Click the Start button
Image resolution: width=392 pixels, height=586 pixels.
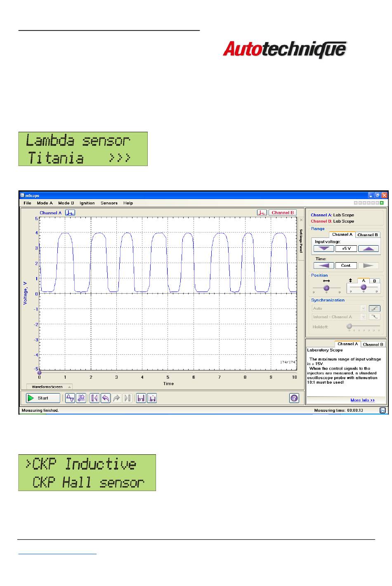pos(43,398)
